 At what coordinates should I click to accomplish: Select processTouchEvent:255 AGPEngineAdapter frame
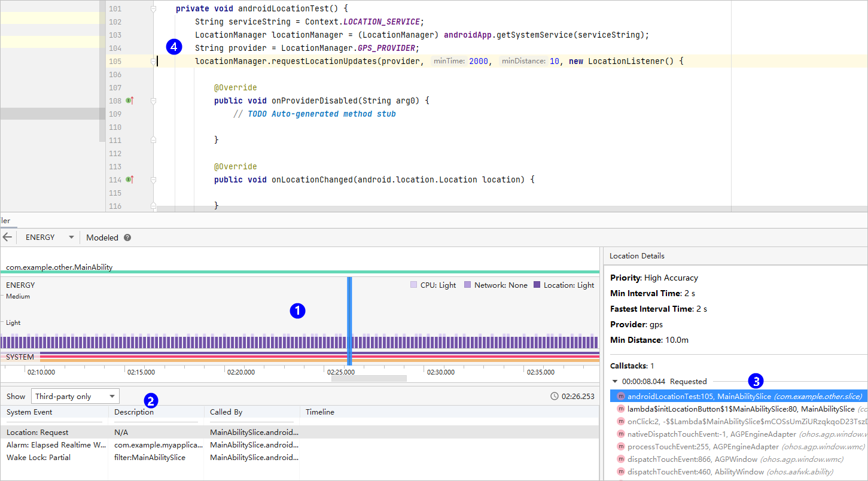[x=739, y=447]
